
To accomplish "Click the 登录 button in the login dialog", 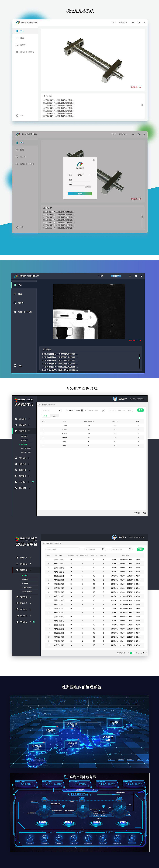I will click(x=80, y=194).
